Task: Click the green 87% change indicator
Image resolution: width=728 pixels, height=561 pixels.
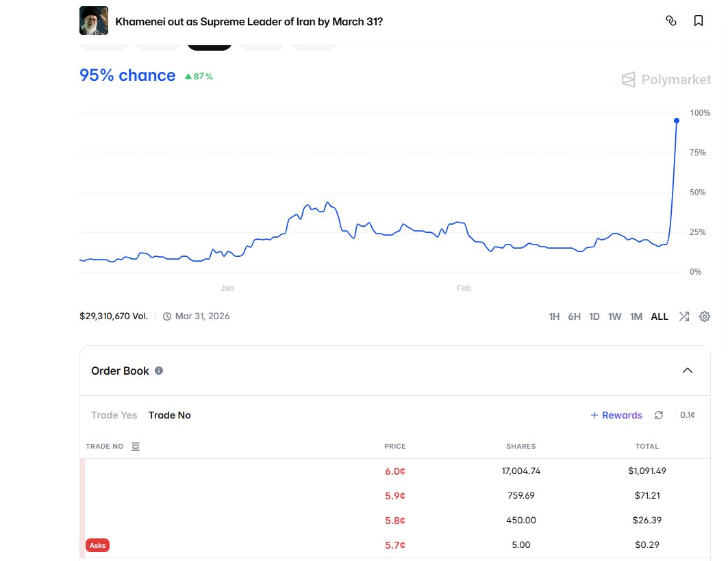Action: point(199,76)
